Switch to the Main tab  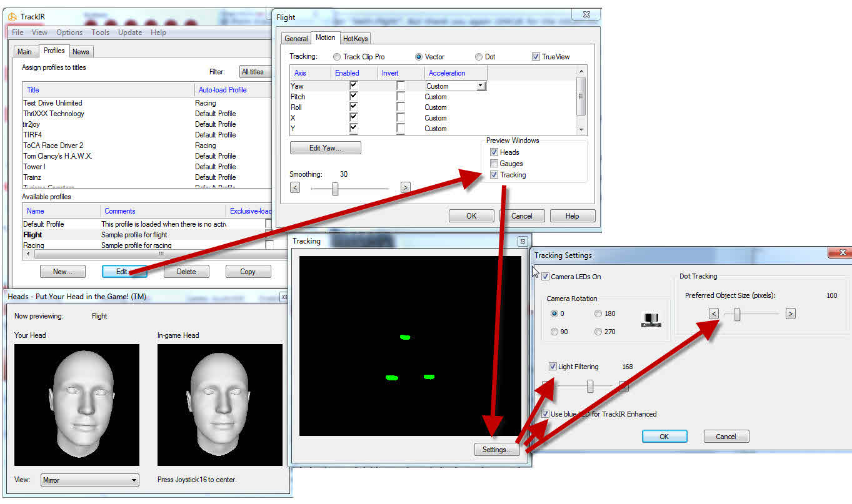click(24, 52)
